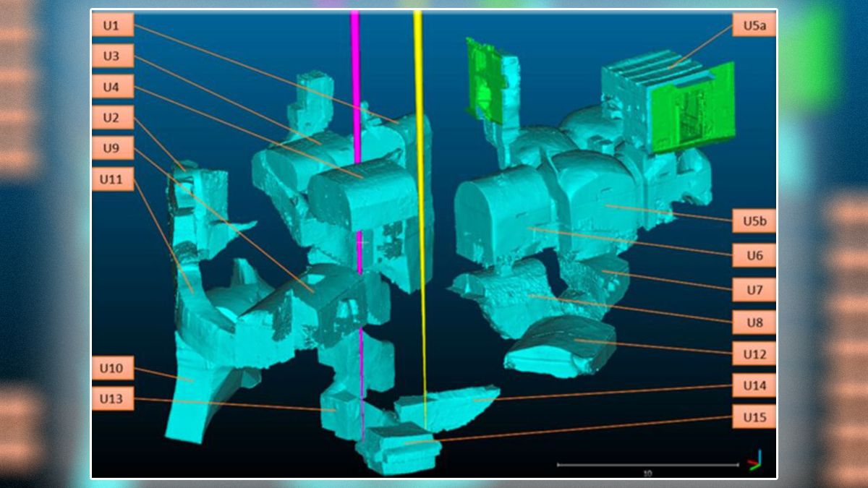Click the U12 label box
Viewport: 868px width, 488px height.
tap(754, 354)
